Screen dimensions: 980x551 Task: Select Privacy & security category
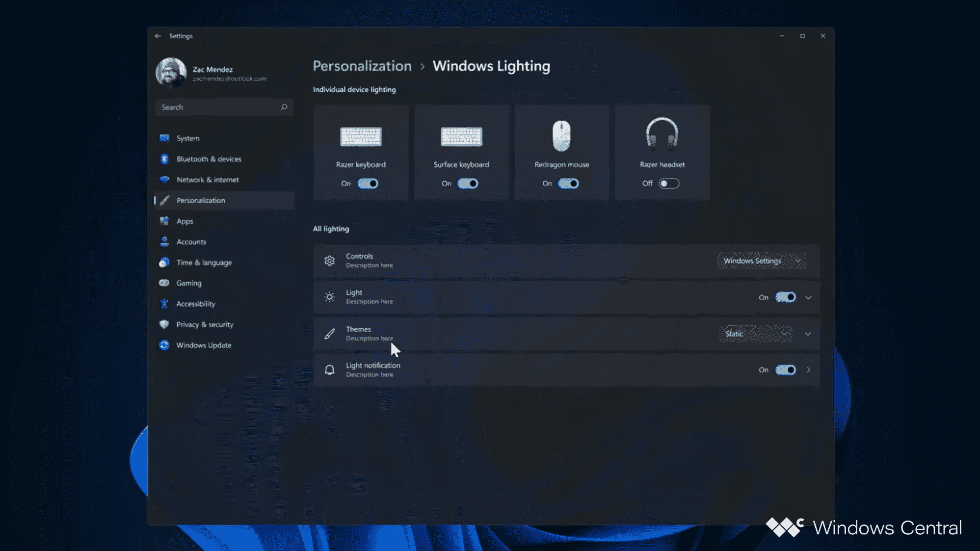coord(225,324)
